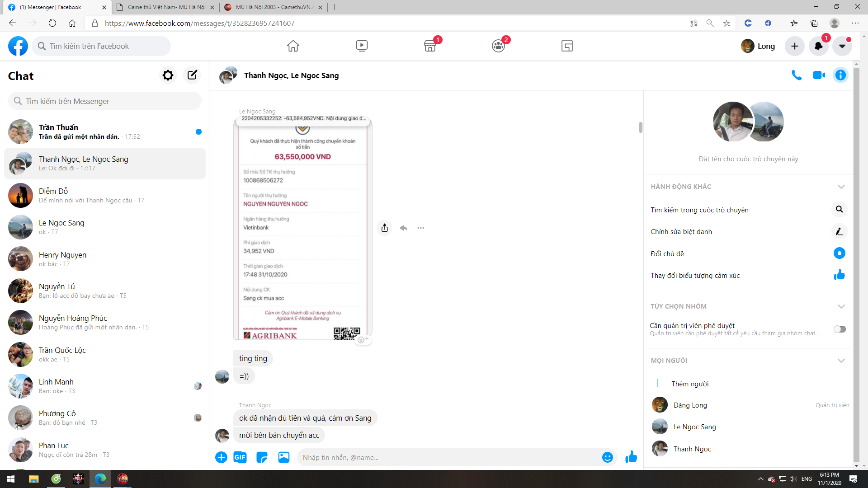Start a voice call with the group
Image resolution: width=868 pixels, height=488 pixels.
click(x=797, y=75)
